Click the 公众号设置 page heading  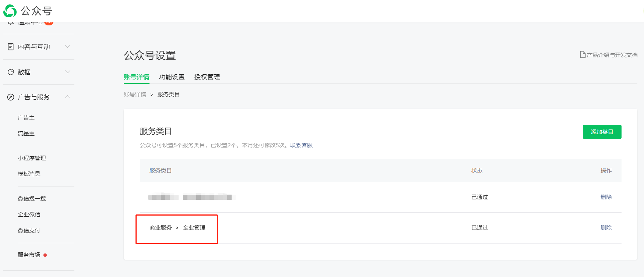[x=150, y=56]
